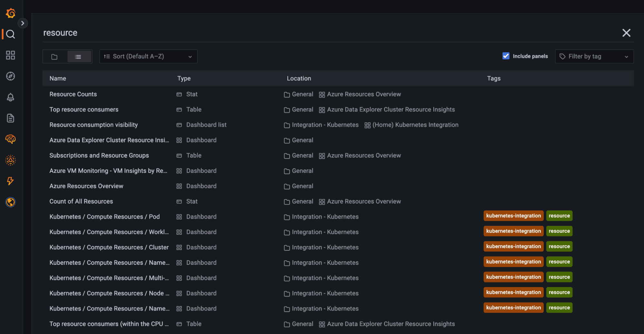Open the Sort (Default A–Z) dropdown

coord(148,57)
